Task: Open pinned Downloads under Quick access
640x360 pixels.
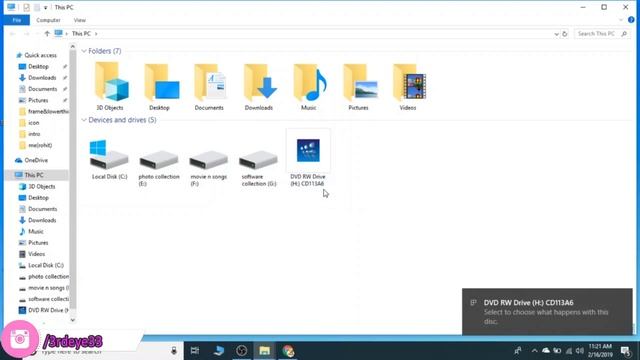Action: click(x=42, y=78)
